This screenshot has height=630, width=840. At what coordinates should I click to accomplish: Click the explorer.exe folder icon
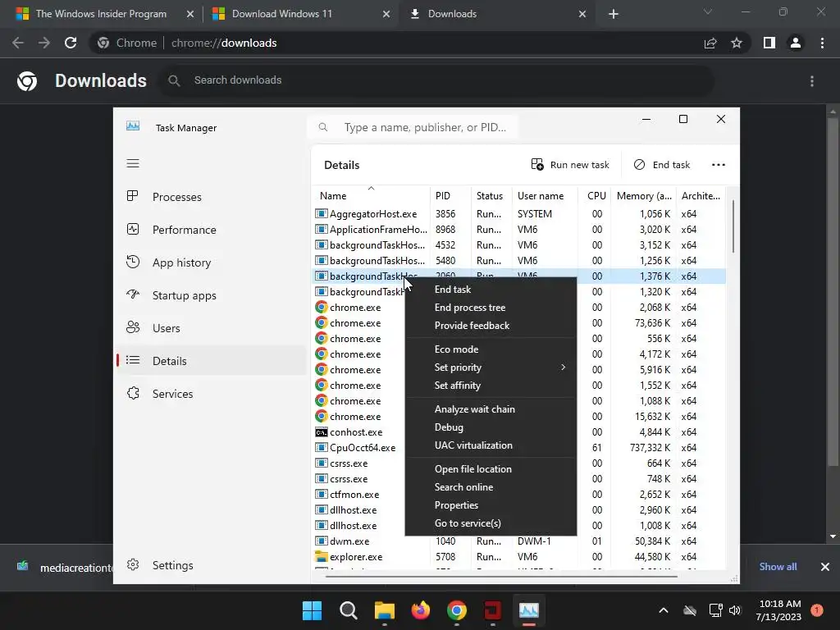coord(321,557)
